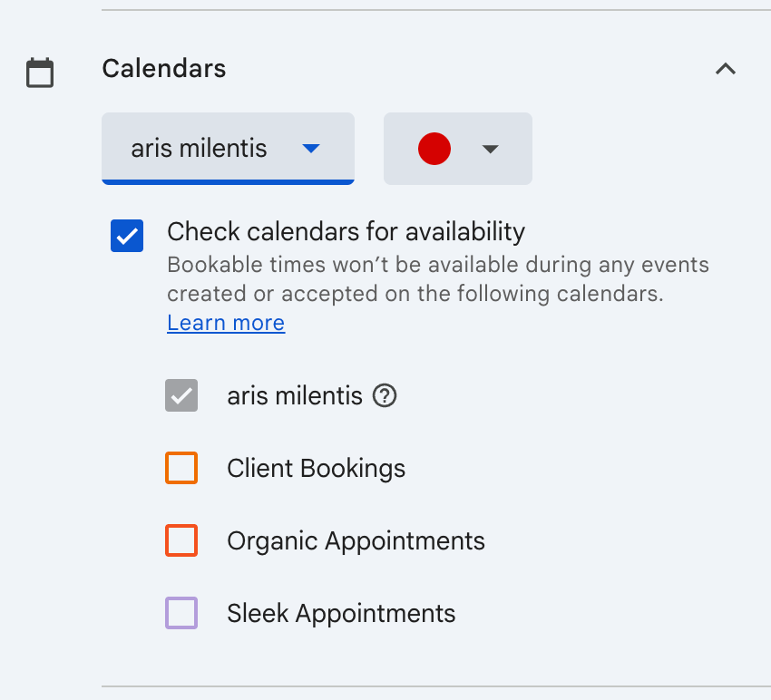The image size is (771, 700).
Task: Click the Check calendars for availability label
Action: tap(346, 232)
